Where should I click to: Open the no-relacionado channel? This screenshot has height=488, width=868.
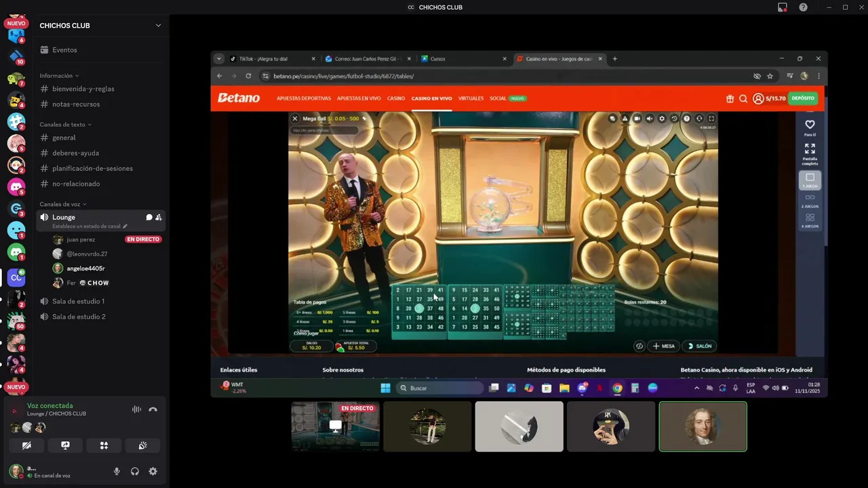click(x=102, y=184)
